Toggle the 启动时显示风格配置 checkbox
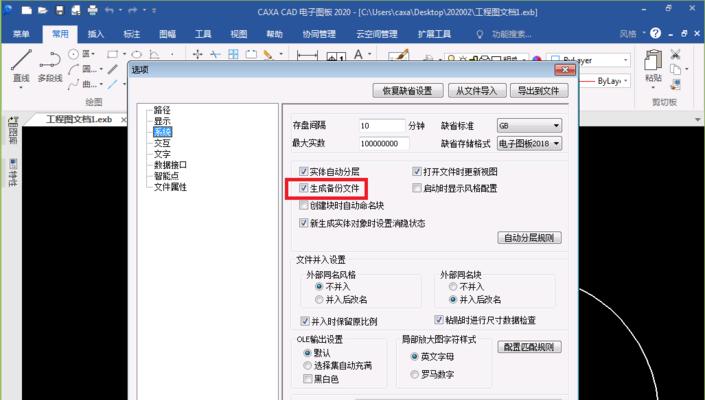705x400 pixels. click(x=417, y=188)
